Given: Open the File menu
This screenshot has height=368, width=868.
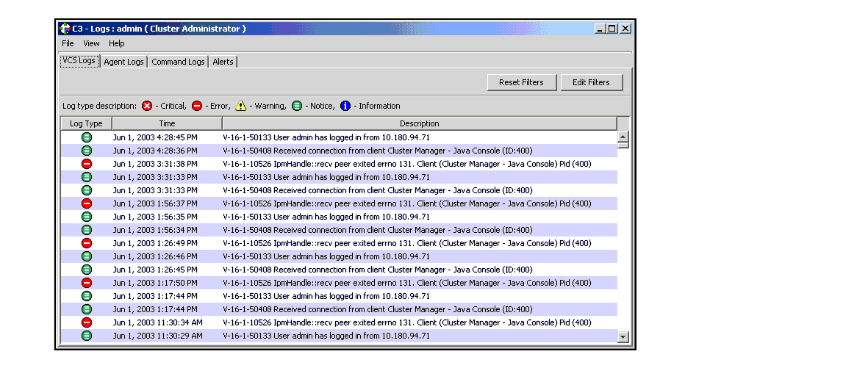Looking at the screenshot, I should pyautogui.click(x=68, y=43).
